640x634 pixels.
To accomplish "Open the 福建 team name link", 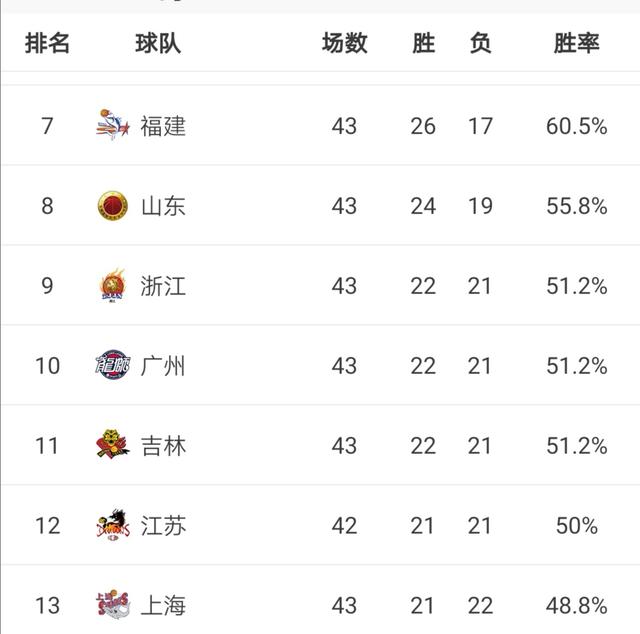I will tap(163, 126).
